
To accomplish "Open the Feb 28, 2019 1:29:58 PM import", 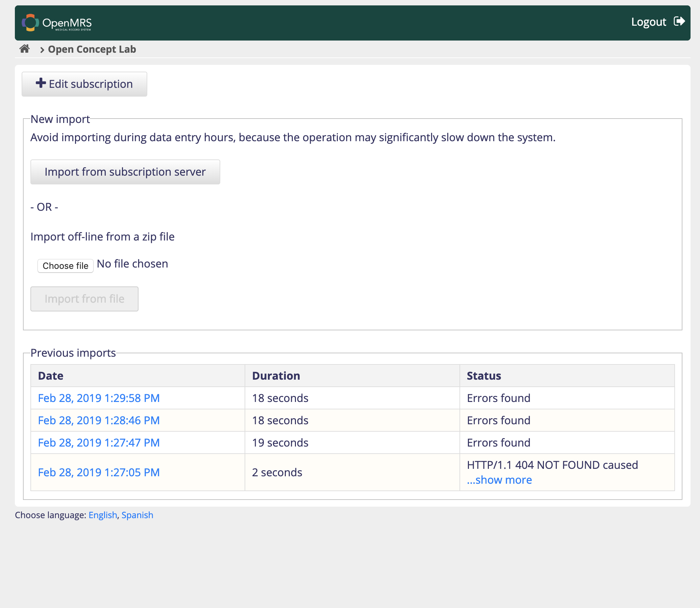I will click(x=98, y=398).
